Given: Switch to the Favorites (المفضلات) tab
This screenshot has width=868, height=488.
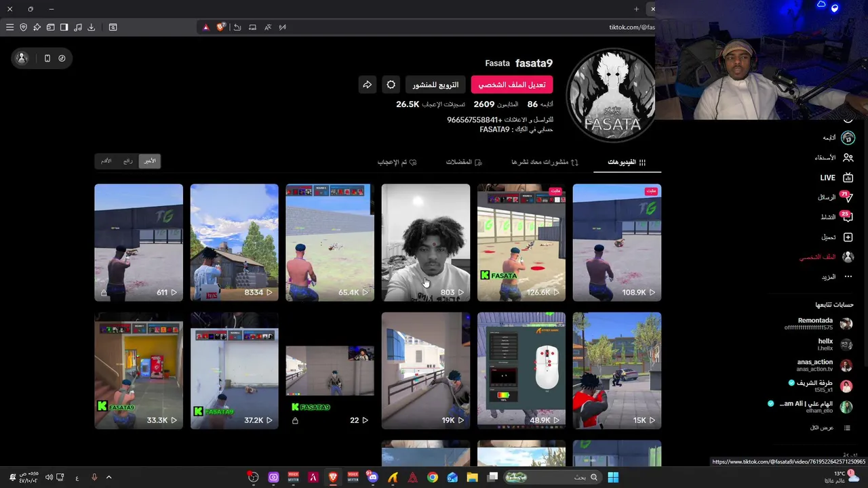Looking at the screenshot, I should coord(464,162).
